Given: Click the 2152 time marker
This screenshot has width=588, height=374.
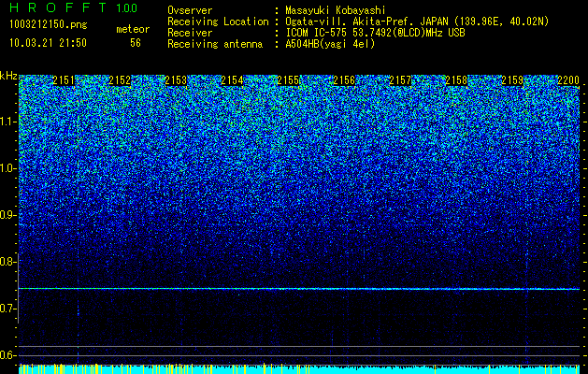Looking at the screenshot, I should click(x=120, y=80).
